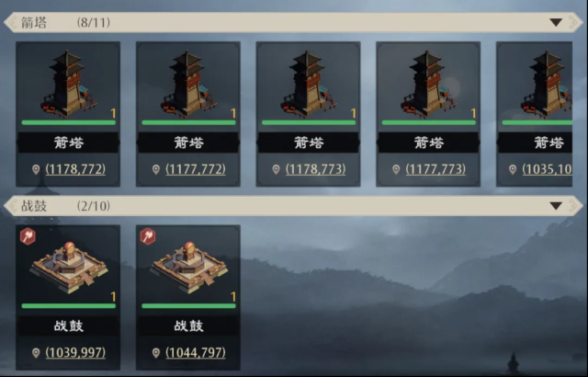The image size is (588, 377).
Task: Collapse the 战鼓 section arrow
Action: click(x=556, y=206)
